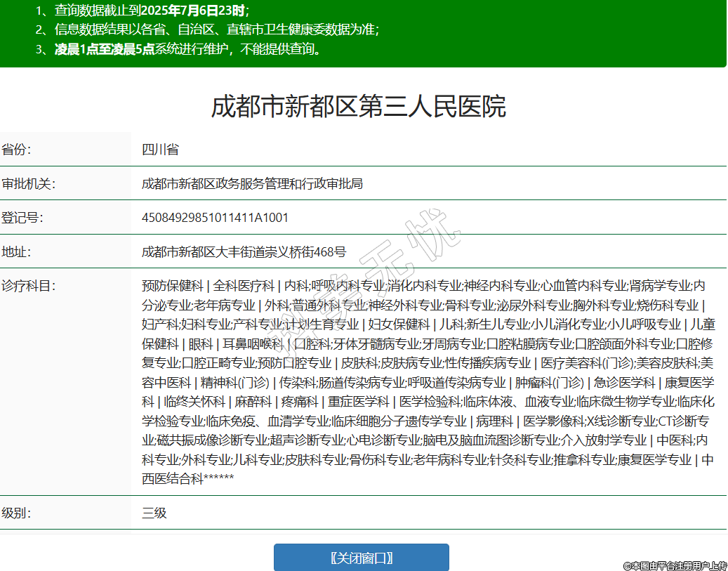Screen dimensions: 728x571
Task: Click 急诊医学科 in the department list
Action: [624, 383]
